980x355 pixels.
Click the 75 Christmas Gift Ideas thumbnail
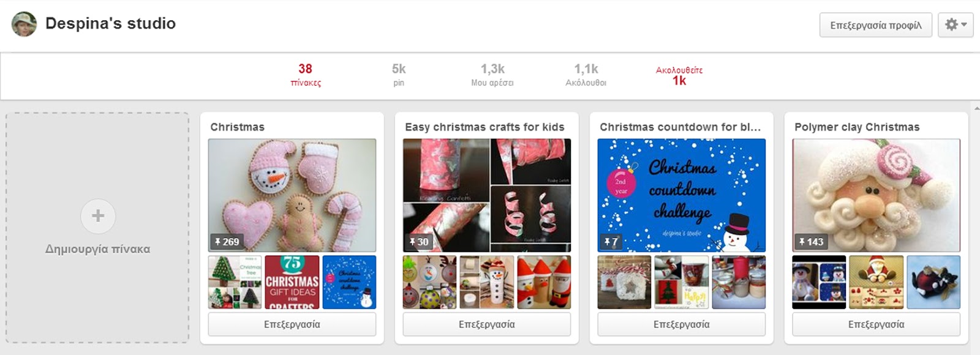pos(292,282)
